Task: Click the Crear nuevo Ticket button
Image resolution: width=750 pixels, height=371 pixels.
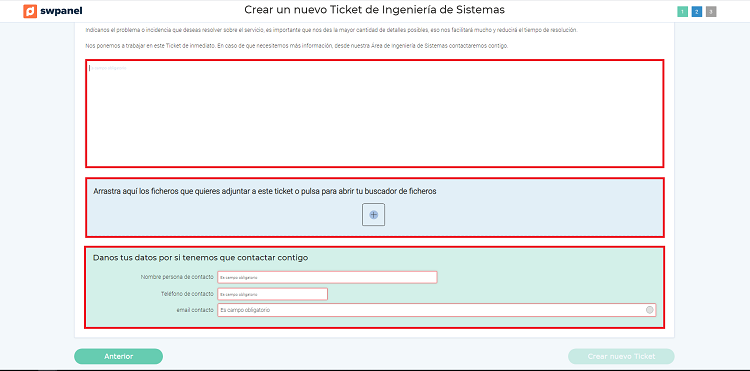Action: [621, 356]
